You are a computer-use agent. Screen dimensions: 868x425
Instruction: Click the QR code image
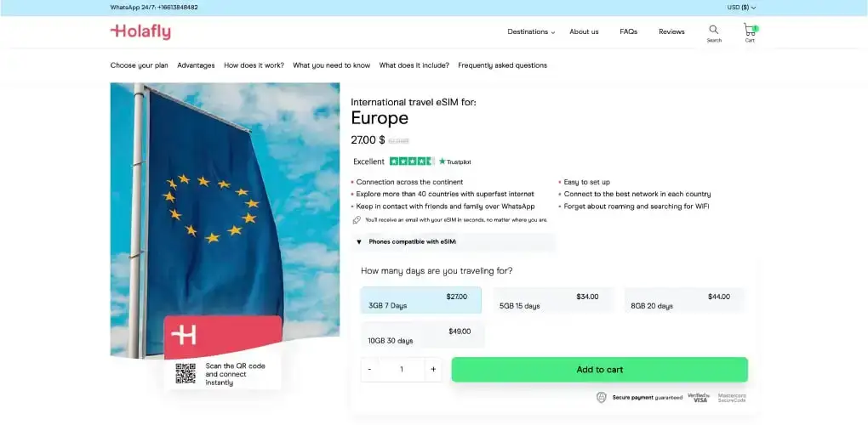(186, 373)
